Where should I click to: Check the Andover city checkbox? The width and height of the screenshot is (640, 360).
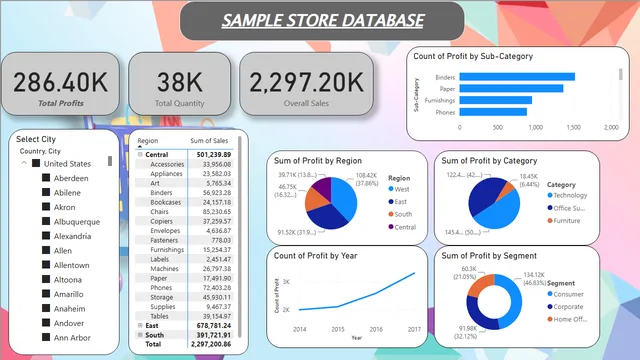pos(46,322)
